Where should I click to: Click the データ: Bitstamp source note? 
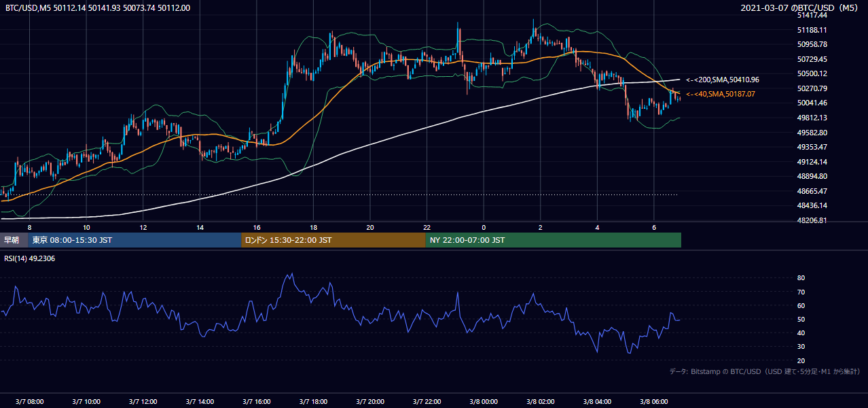(765, 371)
